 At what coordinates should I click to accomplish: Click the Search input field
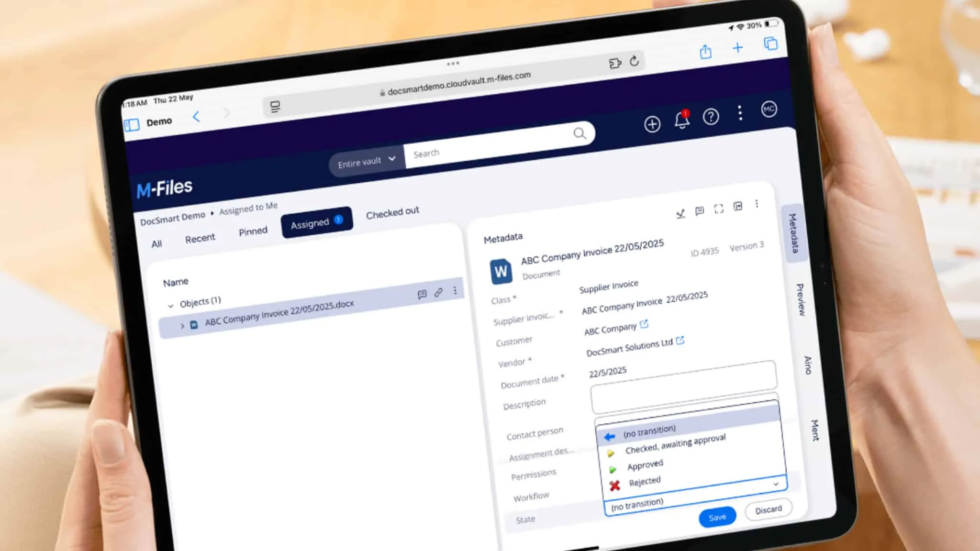(488, 146)
